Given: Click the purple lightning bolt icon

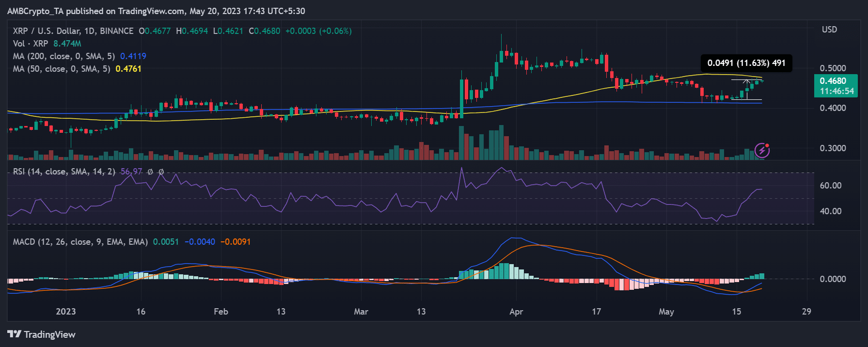Looking at the screenshot, I should click(x=762, y=150).
